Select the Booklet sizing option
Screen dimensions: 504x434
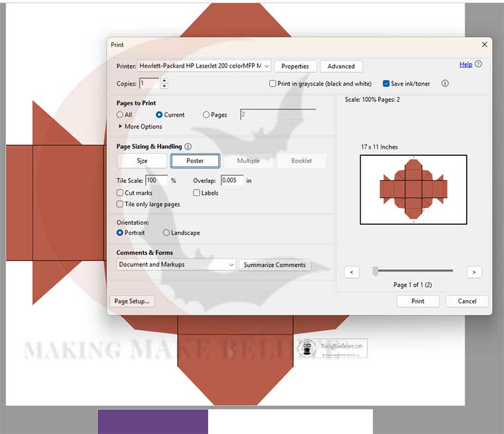click(301, 160)
